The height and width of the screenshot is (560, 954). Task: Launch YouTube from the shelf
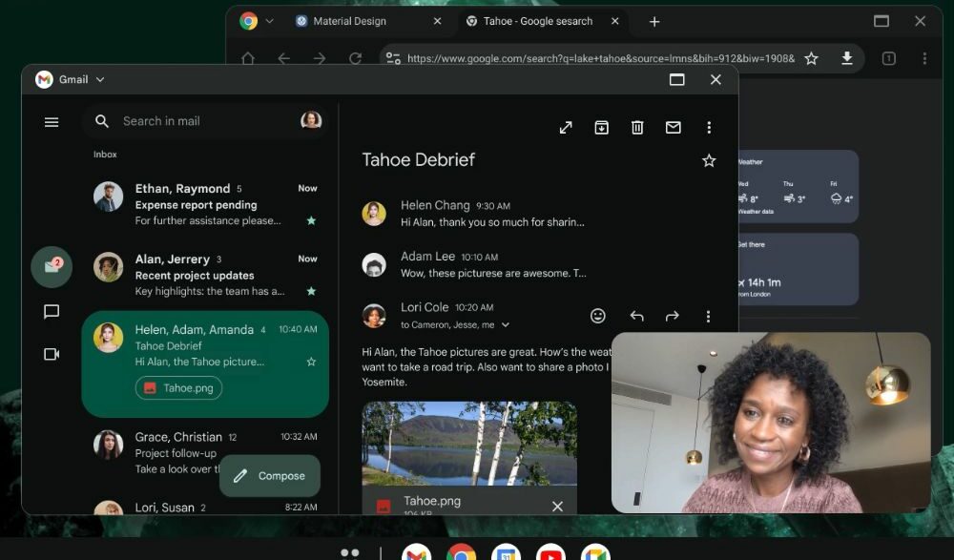[x=551, y=552]
